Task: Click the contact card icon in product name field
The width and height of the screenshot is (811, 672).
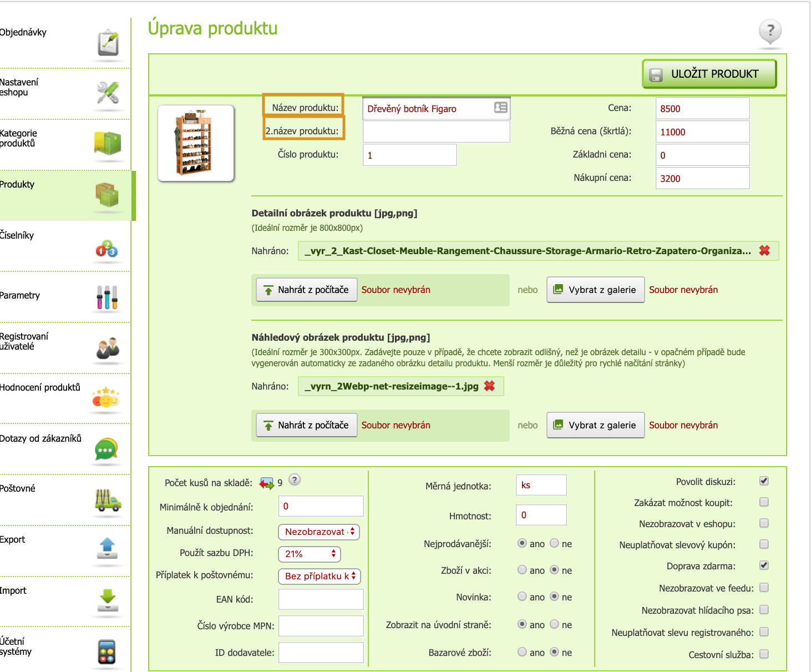Action: pos(500,108)
